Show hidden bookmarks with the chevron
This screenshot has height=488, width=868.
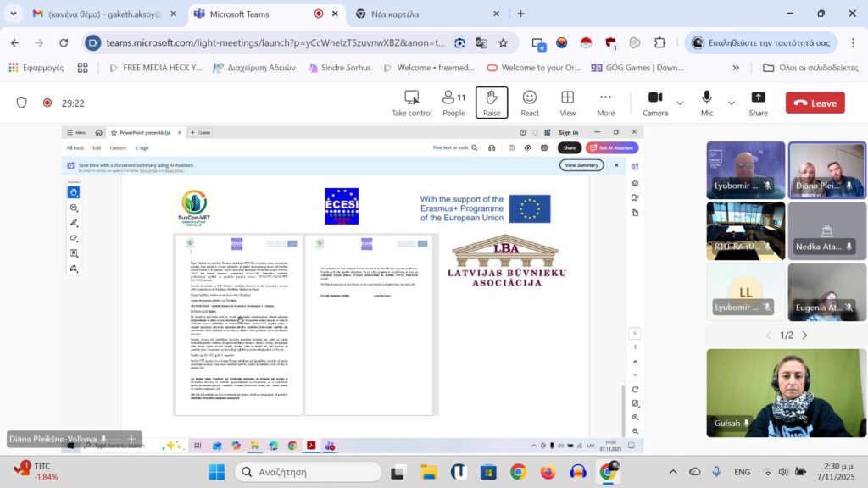(x=735, y=68)
